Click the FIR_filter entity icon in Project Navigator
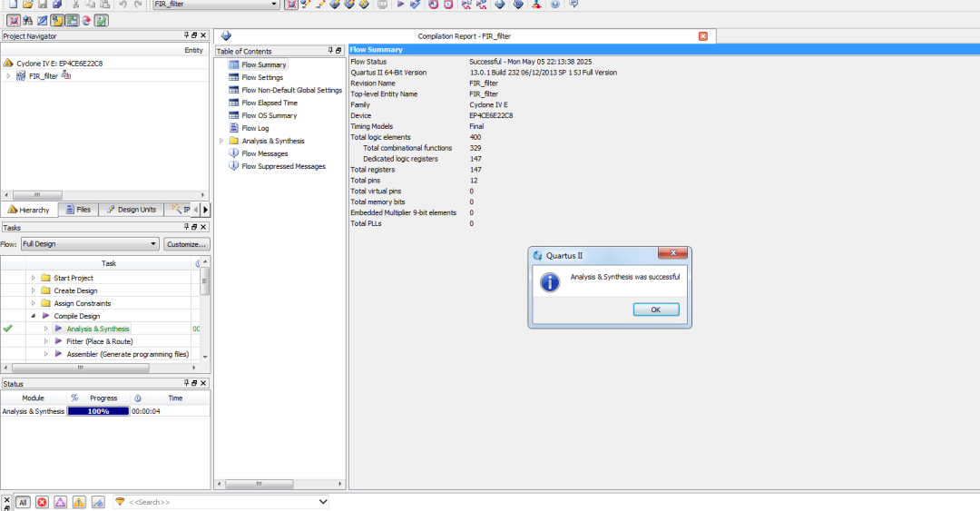 (x=21, y=75)
